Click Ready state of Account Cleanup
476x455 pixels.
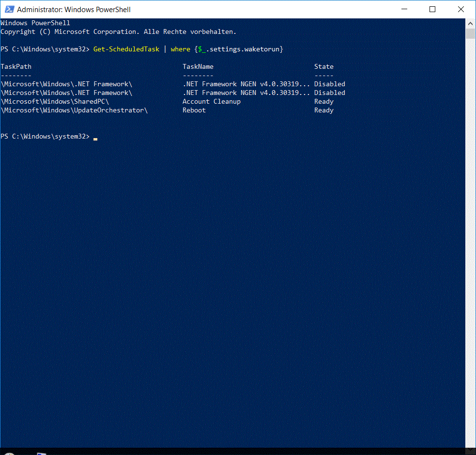[x=323, y=101]
